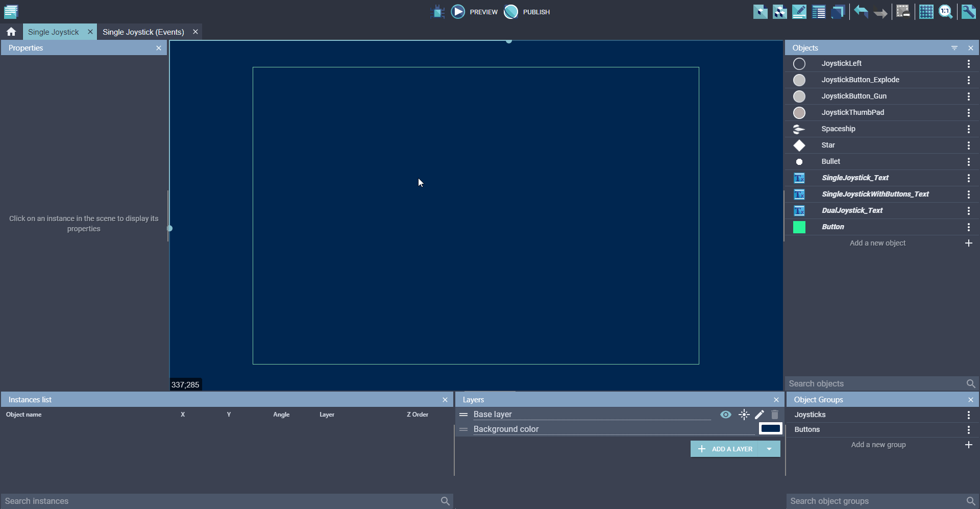Click the debug preview icon
The width and height of the screenshot is (980, 509).
point(437,12)
